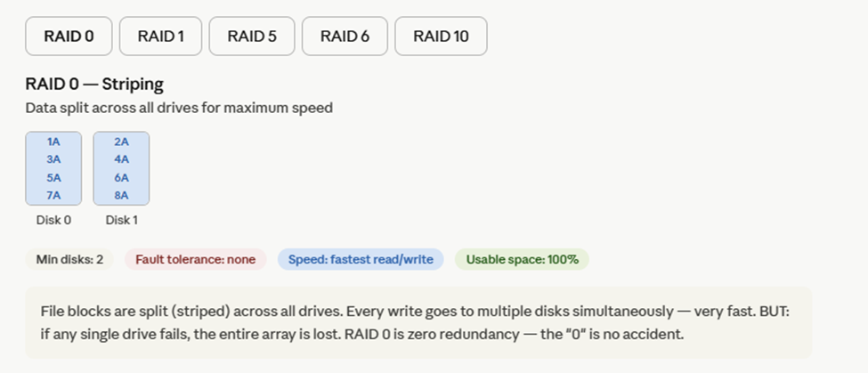
Task: Select the red Fault tolerance: none badge
Action: click(195, 260)
